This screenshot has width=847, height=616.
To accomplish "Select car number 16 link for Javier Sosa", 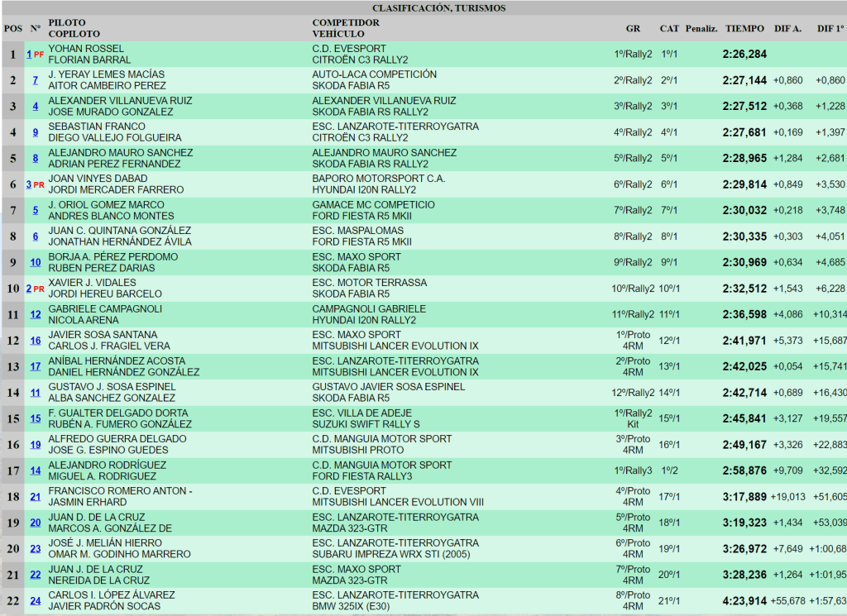I will point(36,341).
